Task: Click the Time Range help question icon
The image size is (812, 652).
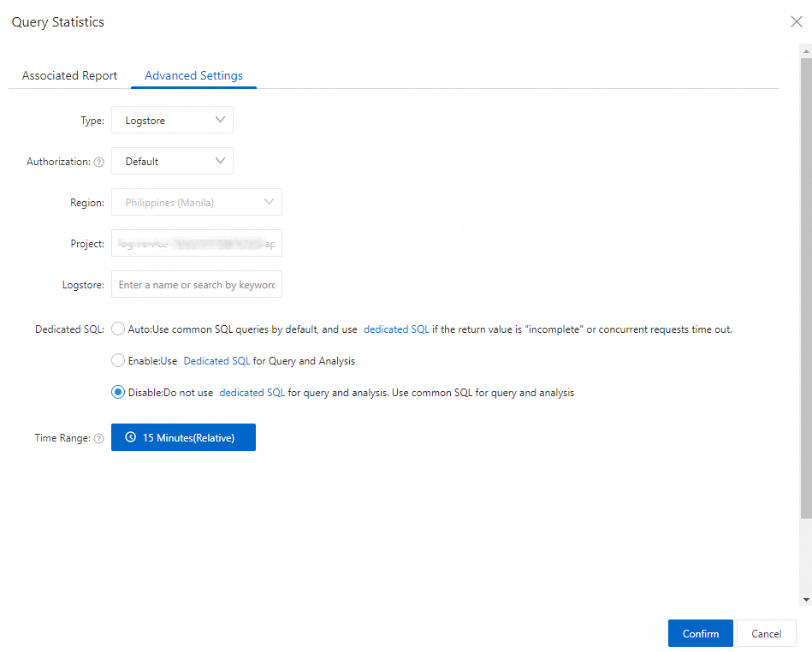Action: (x=99, y=439)
